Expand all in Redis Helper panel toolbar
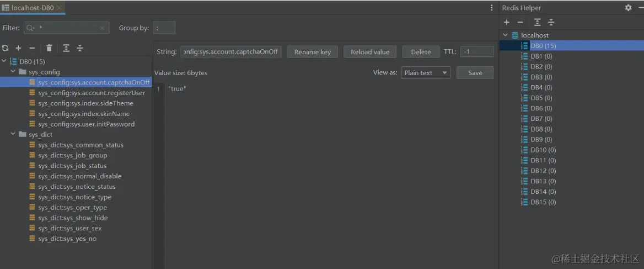 coord(537,22)
